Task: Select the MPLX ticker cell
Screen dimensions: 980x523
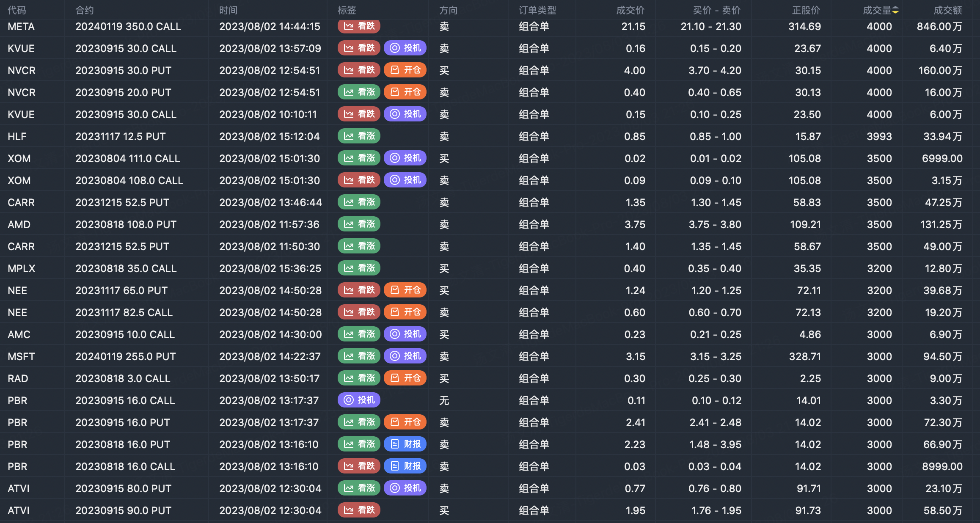Action: pyautogui.click(x=21, y=268)
